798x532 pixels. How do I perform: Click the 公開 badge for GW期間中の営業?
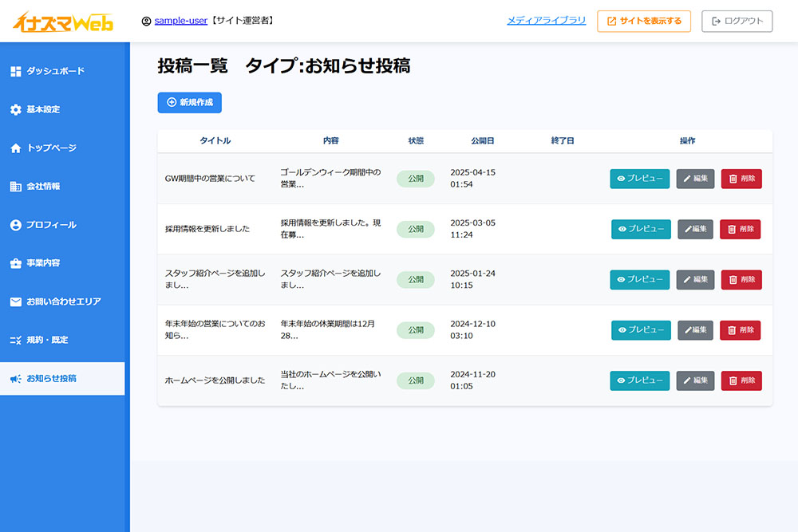416,179
